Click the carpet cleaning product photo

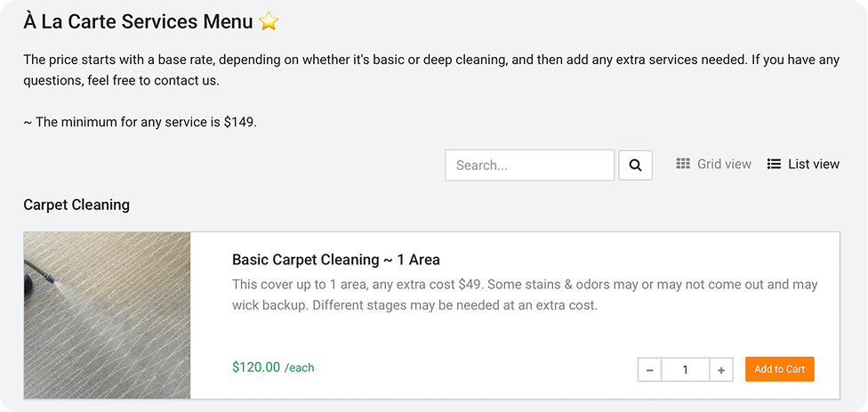tap(107, 315)
